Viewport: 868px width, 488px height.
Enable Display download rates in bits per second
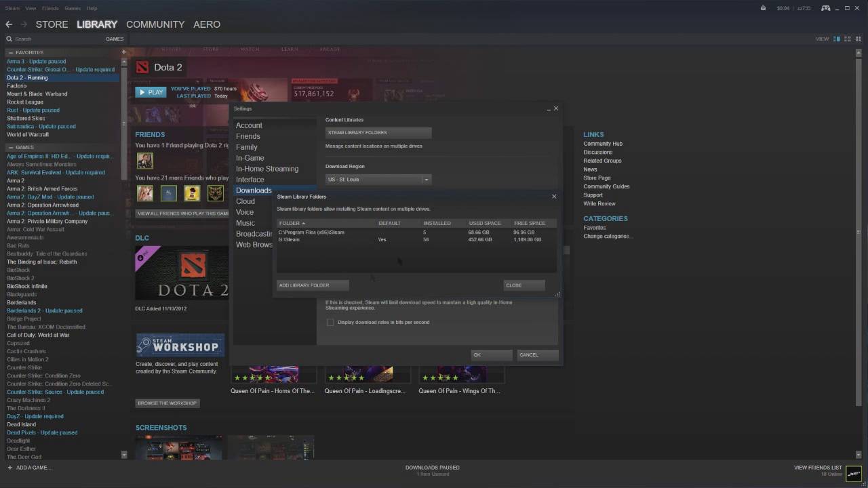click(x=330, y=323)
